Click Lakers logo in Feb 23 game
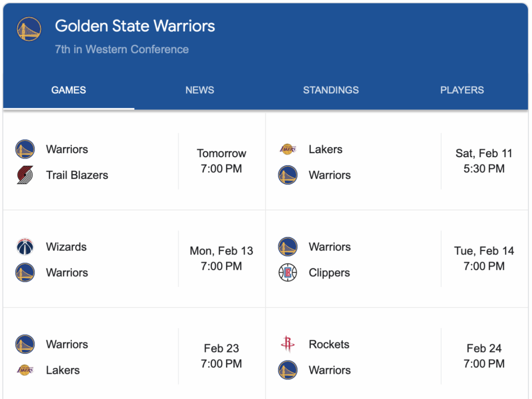 pos(25,370)
